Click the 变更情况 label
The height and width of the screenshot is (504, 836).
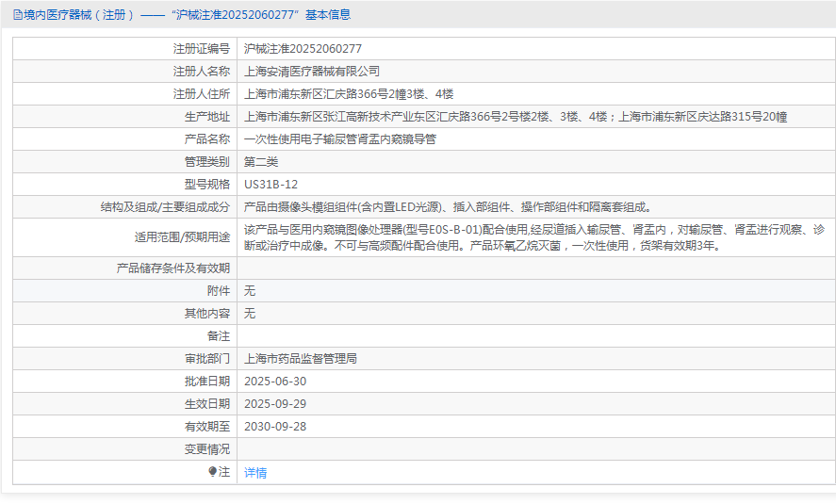tap(207, 449)
